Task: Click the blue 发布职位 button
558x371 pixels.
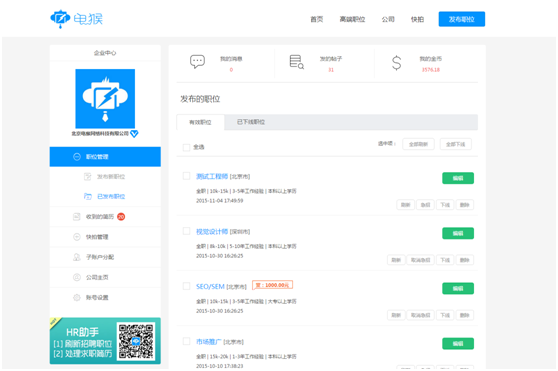Action: tap(462, 19)
